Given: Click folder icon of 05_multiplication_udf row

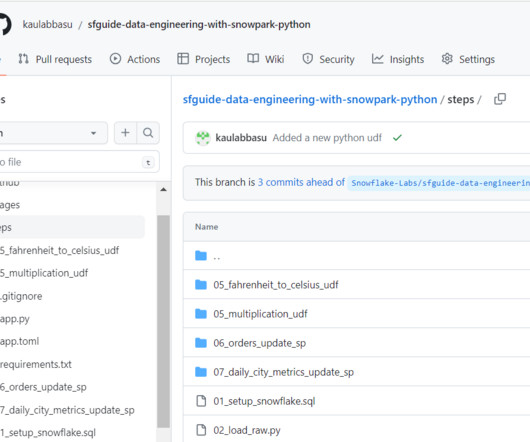Looking at the screenshot, I should 201,314.
